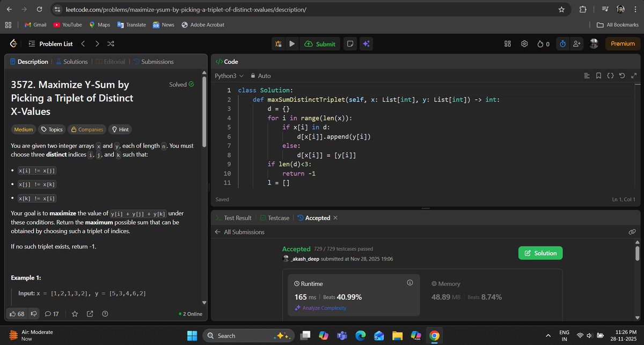Open the browser extensions puzzle icon
Screen dimensions: 644x345
pos(583,10)
